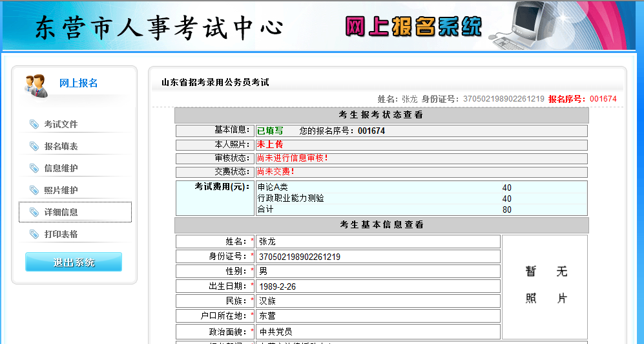Go to 信息维护 in the sidebar
The height and width of the screenshot is (344, 644).
coord(61,168)
